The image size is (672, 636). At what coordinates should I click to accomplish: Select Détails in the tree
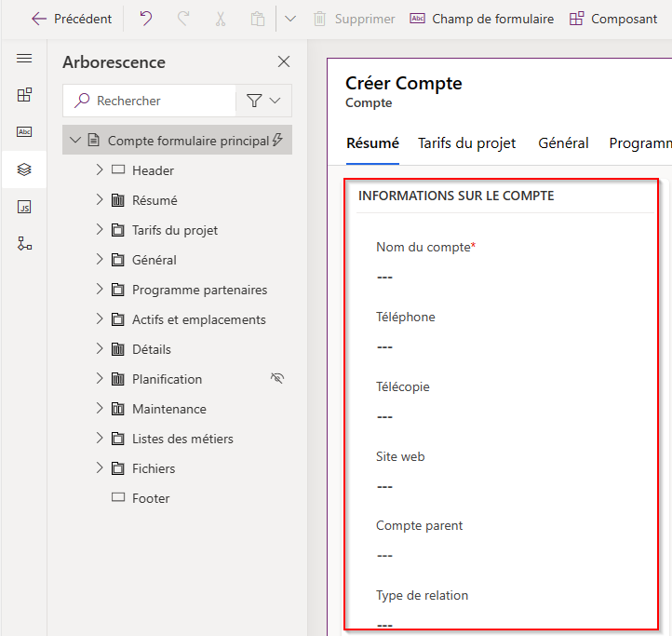(x=152, y=349)
